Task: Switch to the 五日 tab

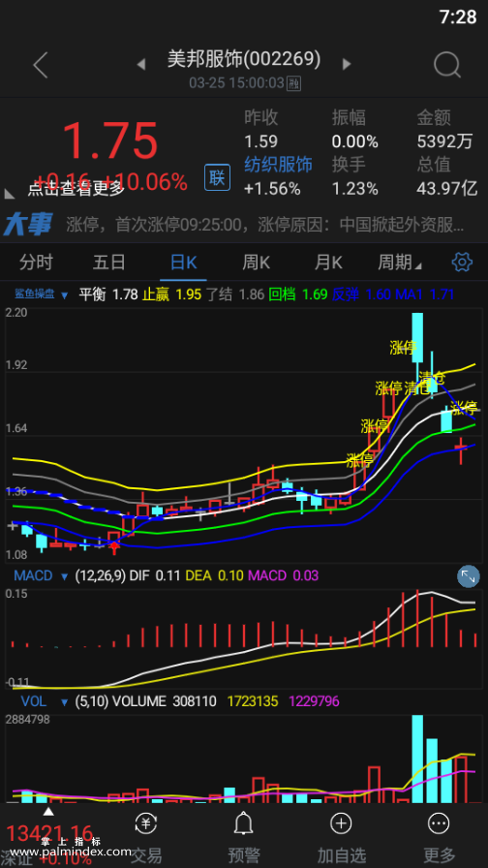Action: coord(109,262)
